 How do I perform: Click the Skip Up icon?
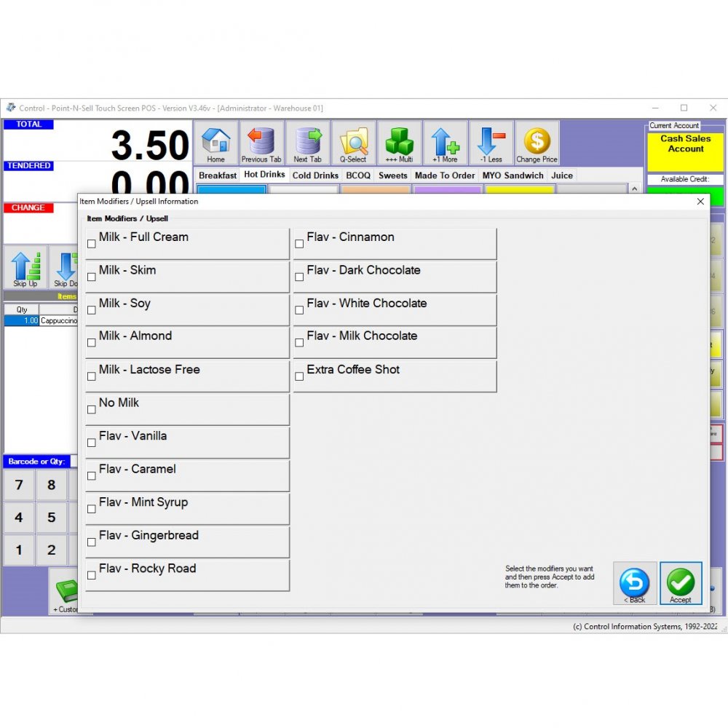point(26,267)
